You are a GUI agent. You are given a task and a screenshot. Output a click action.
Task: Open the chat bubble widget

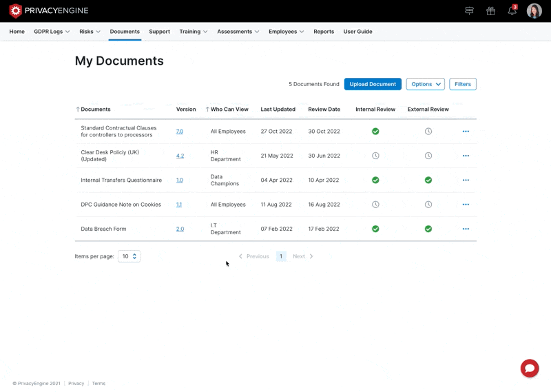pos(530,368)
